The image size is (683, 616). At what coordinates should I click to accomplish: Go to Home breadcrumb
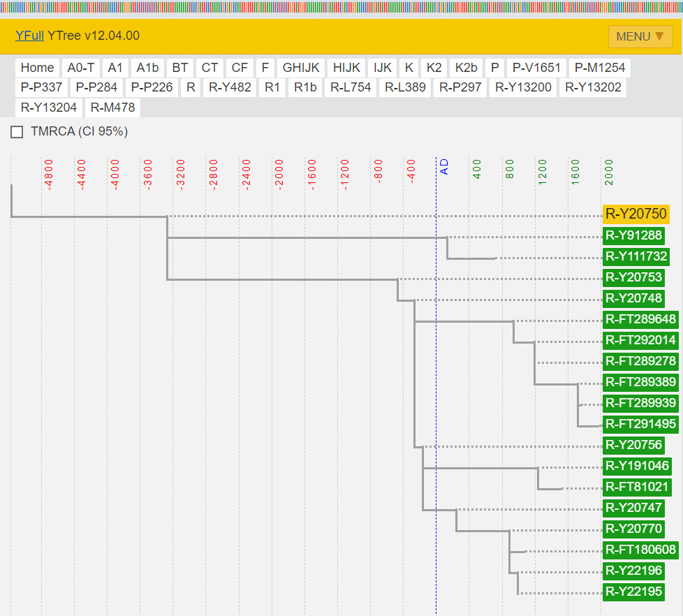[37, 68]
